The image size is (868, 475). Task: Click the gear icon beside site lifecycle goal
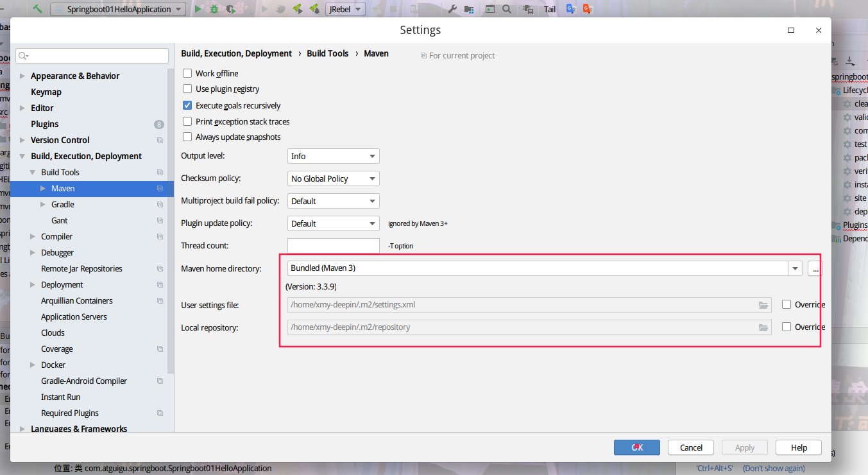(847, 198)
